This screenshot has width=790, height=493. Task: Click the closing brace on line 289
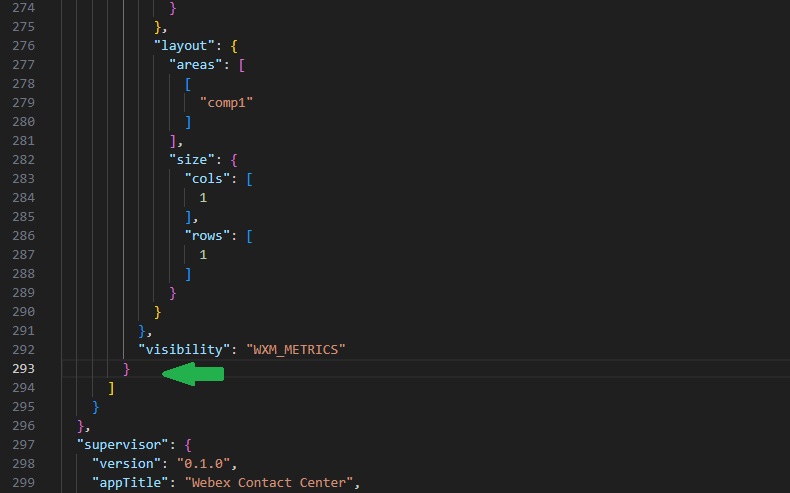(x=173, y=293)
